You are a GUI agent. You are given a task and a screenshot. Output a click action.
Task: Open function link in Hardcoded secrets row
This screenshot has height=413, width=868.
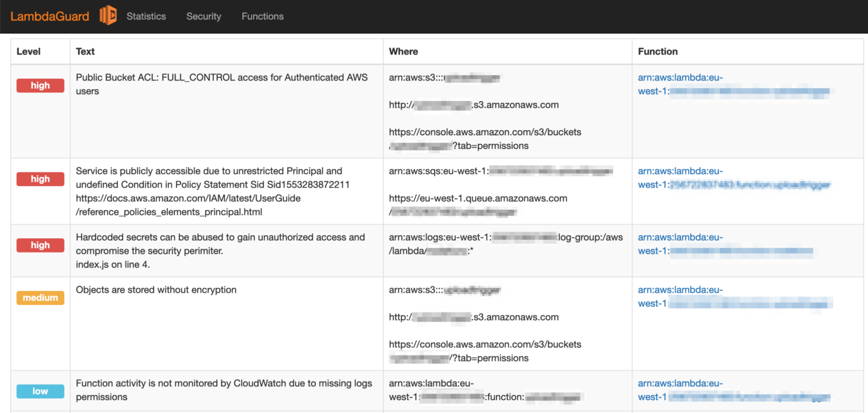725,244
